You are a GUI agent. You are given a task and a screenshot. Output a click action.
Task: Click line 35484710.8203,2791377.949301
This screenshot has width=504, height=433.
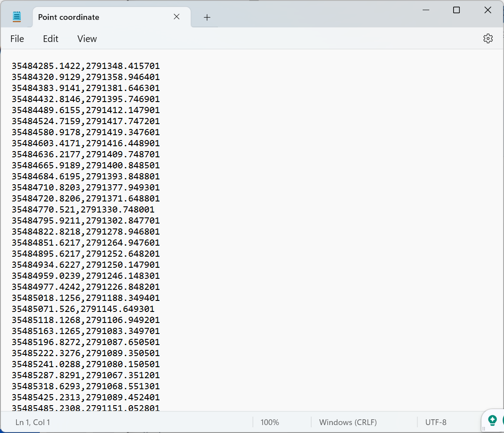[86, 188]
